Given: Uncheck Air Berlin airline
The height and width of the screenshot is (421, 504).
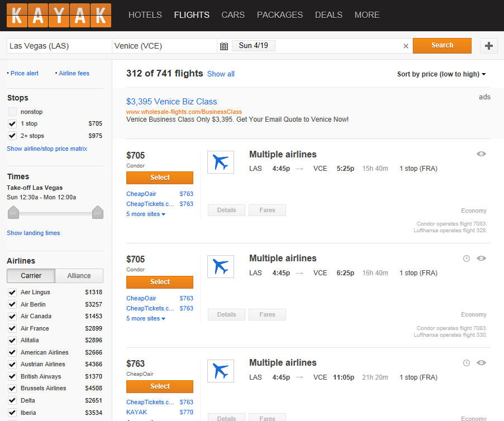Looking at the screenshot, I should tap(12, 304).
